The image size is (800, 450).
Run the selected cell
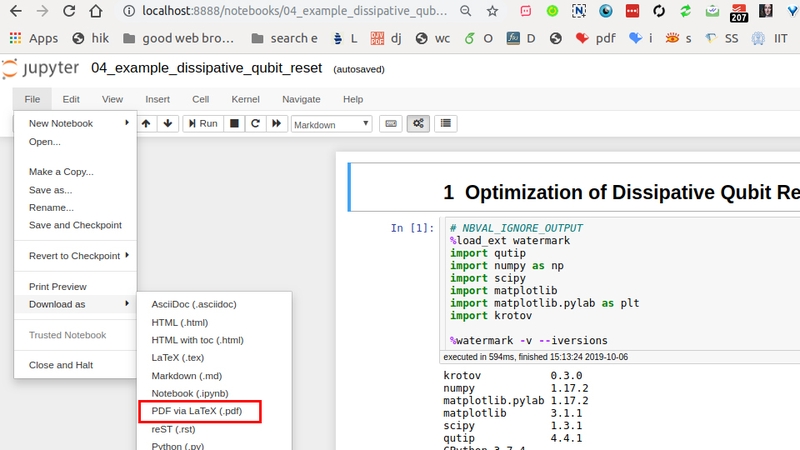point(203,123)
